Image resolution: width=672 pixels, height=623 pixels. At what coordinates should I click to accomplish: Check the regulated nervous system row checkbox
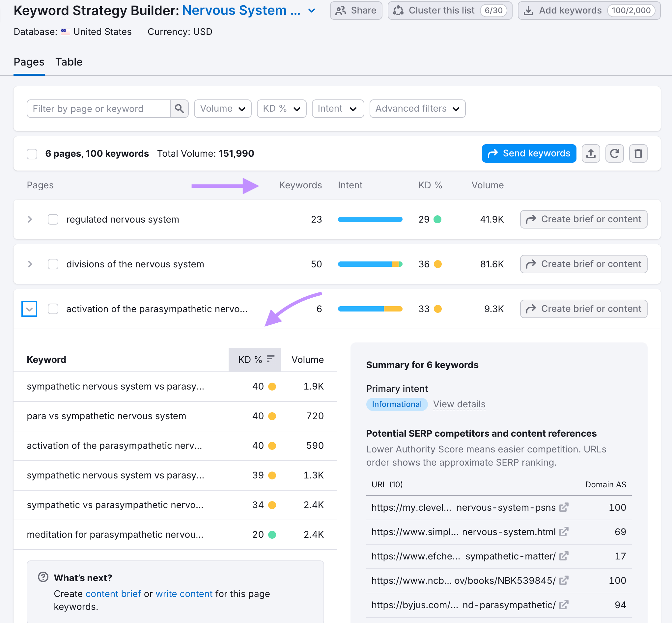53,219
